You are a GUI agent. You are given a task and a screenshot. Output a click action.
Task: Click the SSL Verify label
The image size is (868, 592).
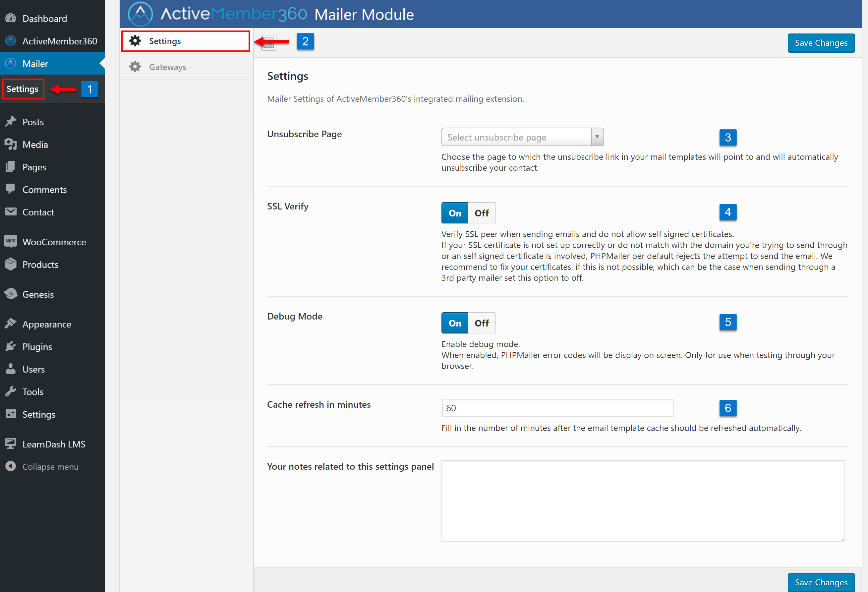coord(288,206)
